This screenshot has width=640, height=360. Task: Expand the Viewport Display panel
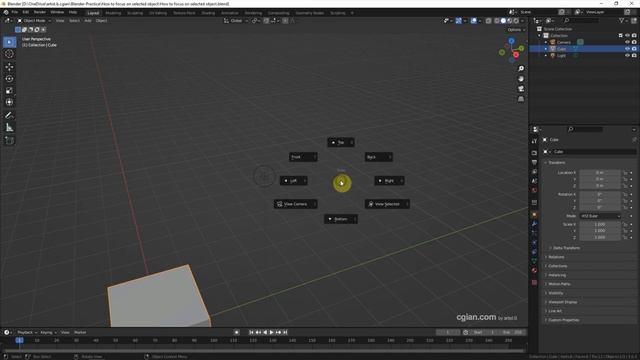coord(562,302)
